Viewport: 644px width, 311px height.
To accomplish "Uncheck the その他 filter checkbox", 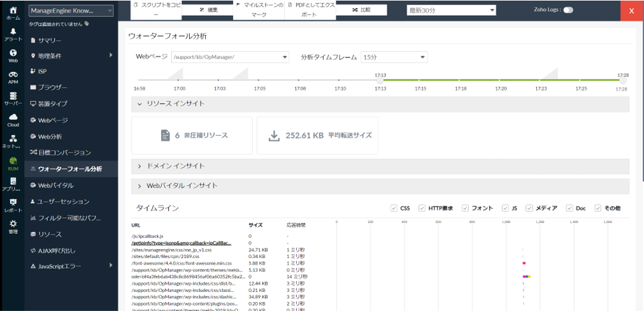I will click(598, 208).
